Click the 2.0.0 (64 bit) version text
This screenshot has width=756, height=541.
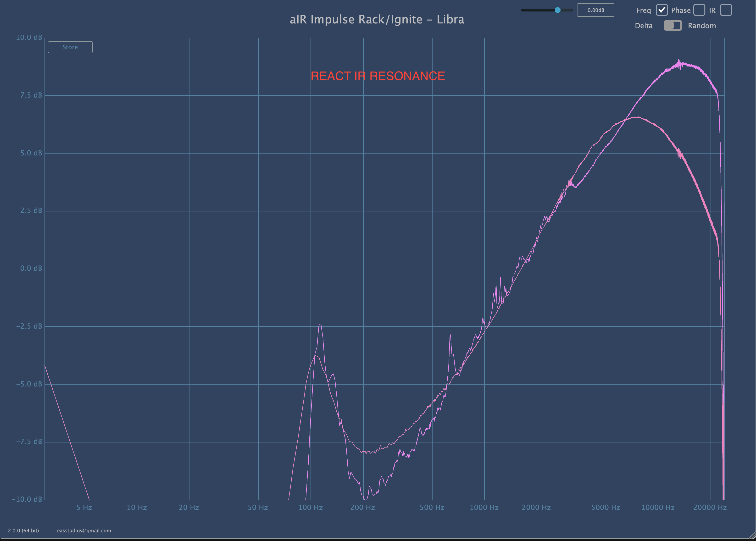[x=23, y=530]
